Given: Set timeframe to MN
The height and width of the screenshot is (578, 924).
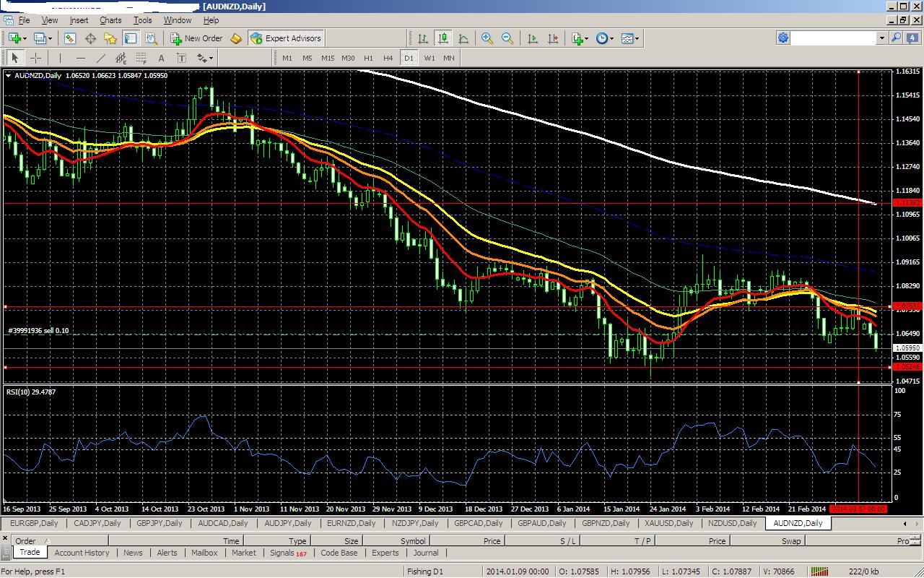Looking at the screenshot, I should [x=449, y=58].
